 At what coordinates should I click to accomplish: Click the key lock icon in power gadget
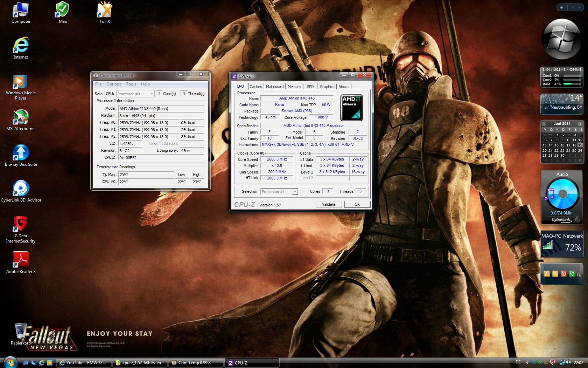pyautogui.click(x=547, y=274)
